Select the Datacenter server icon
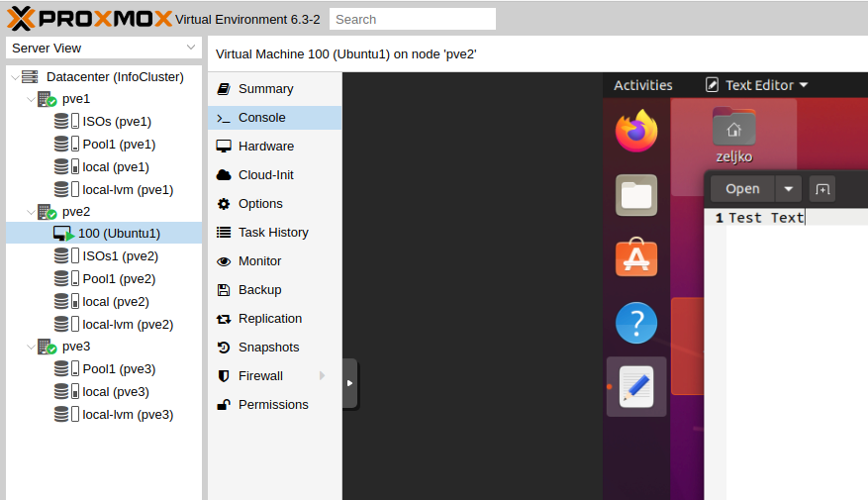Image resolution: width=868 pixels, height=500 pixels. (30, 77)
